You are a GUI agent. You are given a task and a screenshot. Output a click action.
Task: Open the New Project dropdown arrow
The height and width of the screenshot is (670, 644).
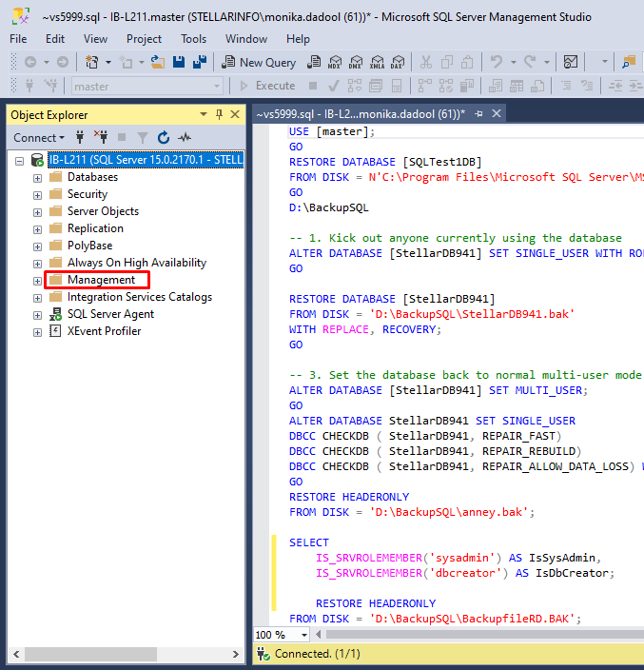point(108,63)
